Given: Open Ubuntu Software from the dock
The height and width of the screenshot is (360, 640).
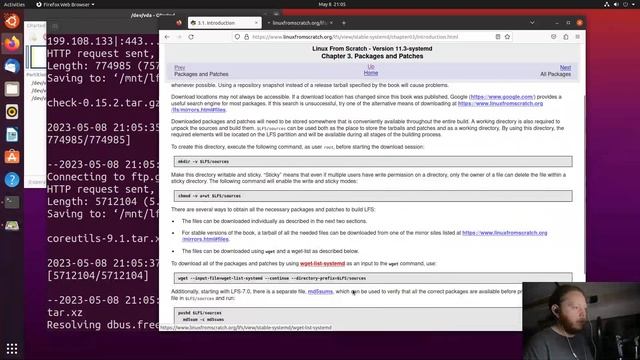Looking at the screenshot, I should 12,157.
